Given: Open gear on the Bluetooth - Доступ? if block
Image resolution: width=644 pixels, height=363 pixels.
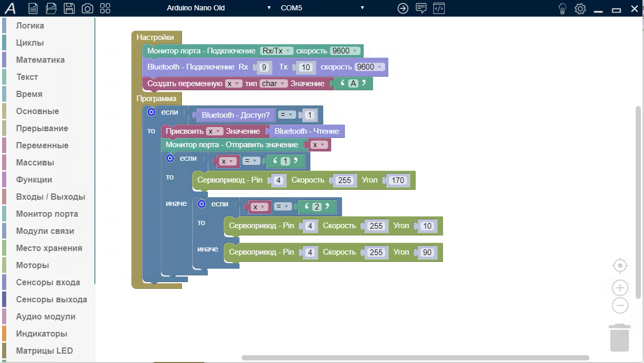Looking at the screenshot, I should pyautogui.click(x=151, y=112).
